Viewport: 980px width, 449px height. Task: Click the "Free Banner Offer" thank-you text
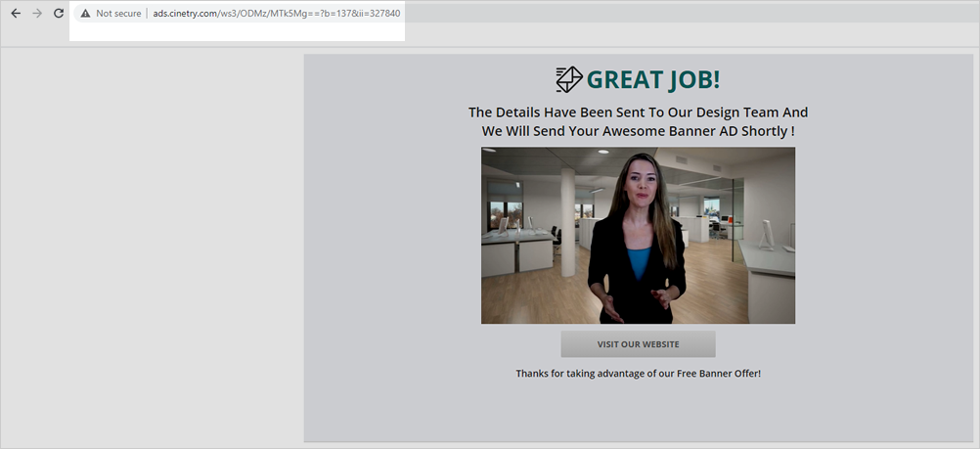tap(638, 374)
